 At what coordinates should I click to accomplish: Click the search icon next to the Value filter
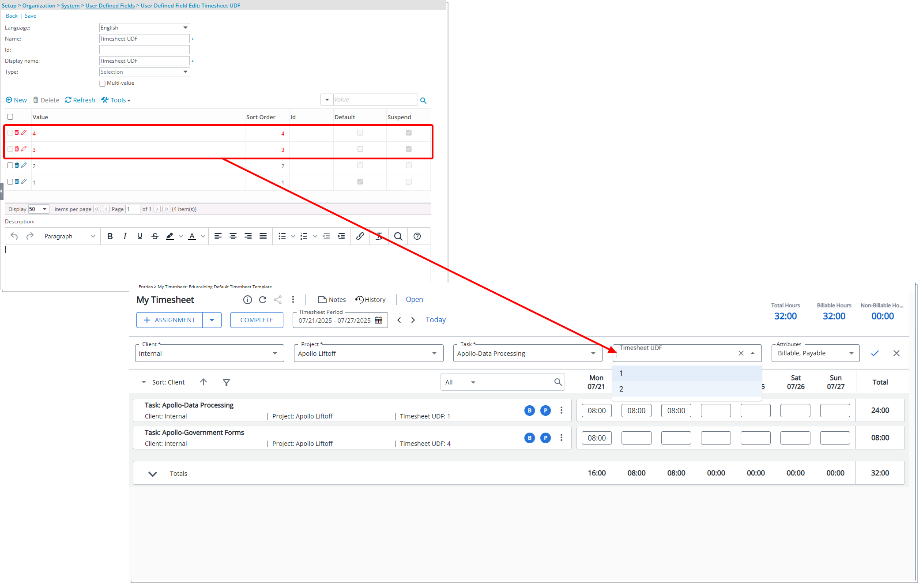pos(423,100)
